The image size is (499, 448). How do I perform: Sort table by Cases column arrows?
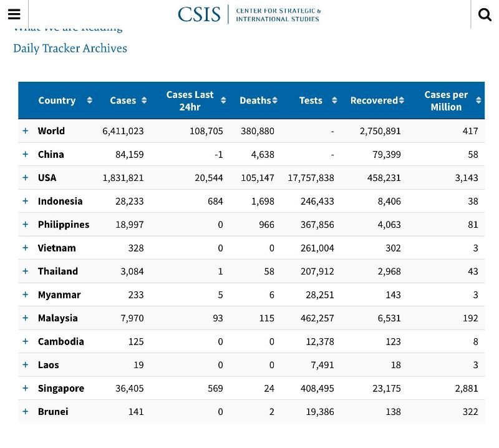coord(144,100)
